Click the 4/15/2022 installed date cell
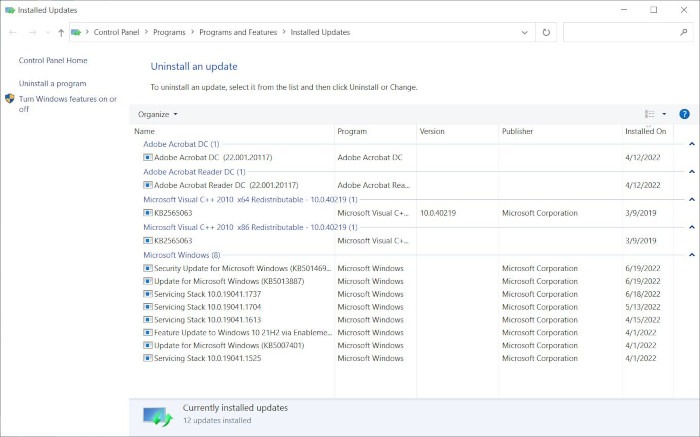Image resolution: width=700 pixels, height=437 pixels. point(642,320)
